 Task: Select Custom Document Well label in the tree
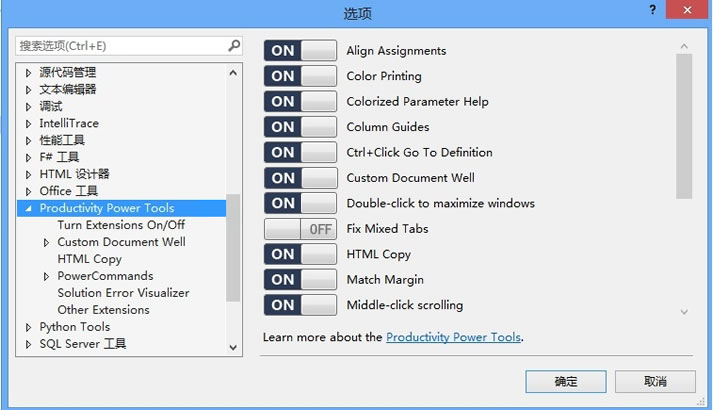pyautogui.click(x=121, y=242)
